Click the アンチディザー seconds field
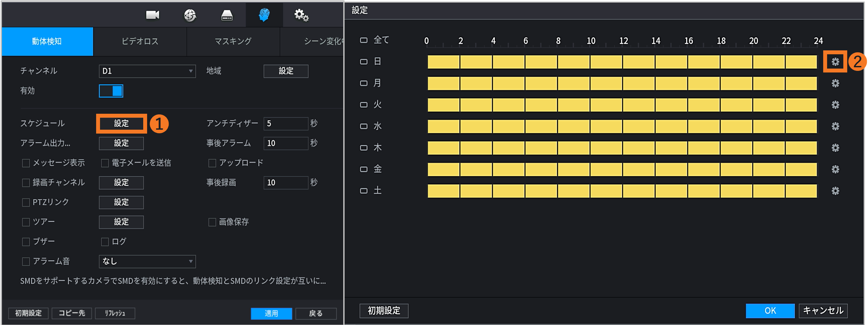This screenshot has width=868, height=325. (x=285, y=124)
